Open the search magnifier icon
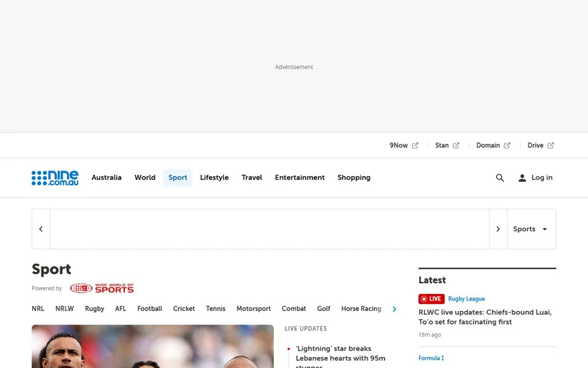 [x=500, y=178]
